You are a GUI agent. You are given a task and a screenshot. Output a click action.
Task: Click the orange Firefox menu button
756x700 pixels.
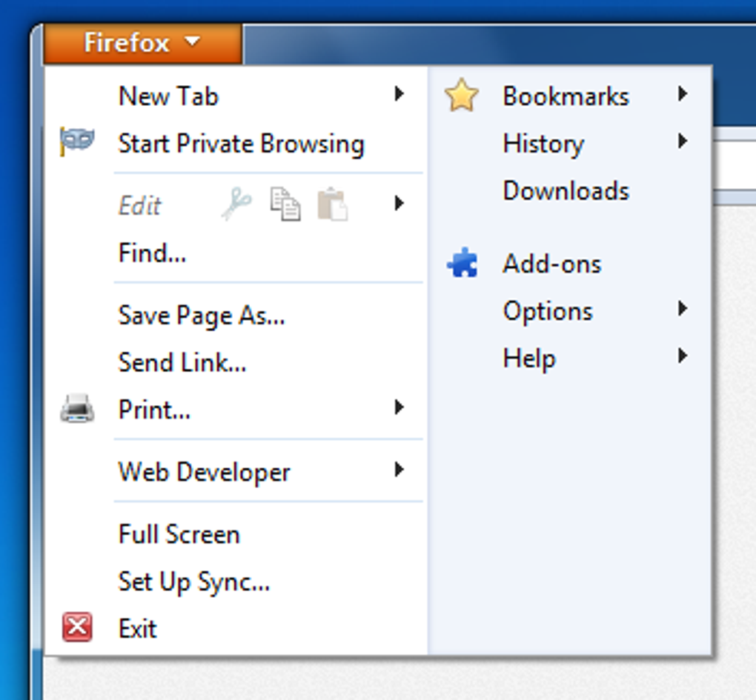click(x=143, y=44)
